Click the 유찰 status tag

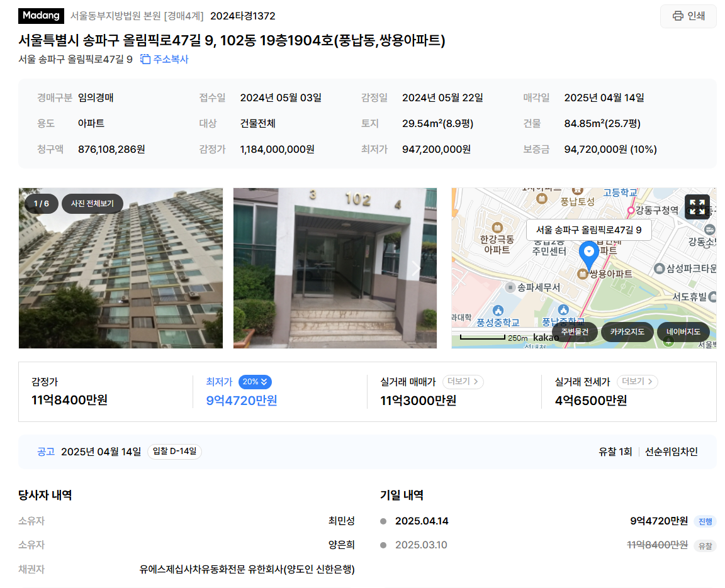[705, 546]
